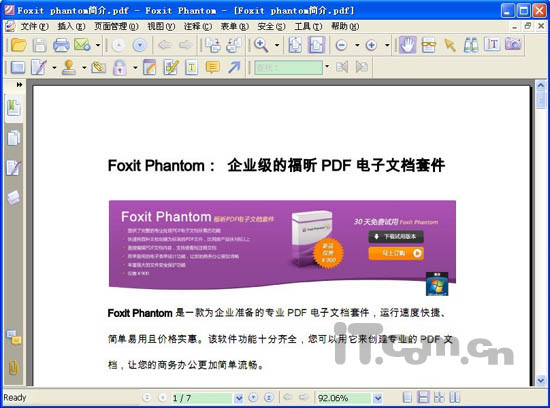
Task: Switch to single page layout in status bar
Action: click(x=407, y=397)
